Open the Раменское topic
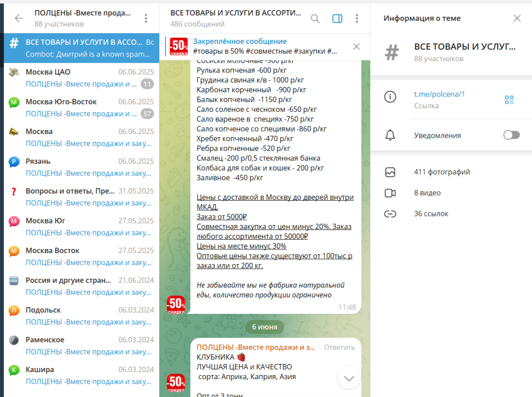This screenshot has height=397, width=532. [81, 346]
